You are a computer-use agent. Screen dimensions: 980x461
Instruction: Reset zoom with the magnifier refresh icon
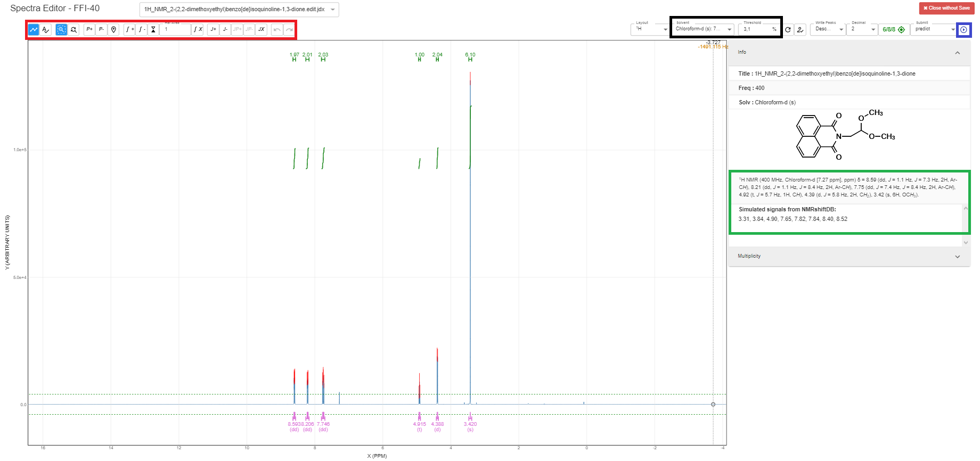(73, 30)
